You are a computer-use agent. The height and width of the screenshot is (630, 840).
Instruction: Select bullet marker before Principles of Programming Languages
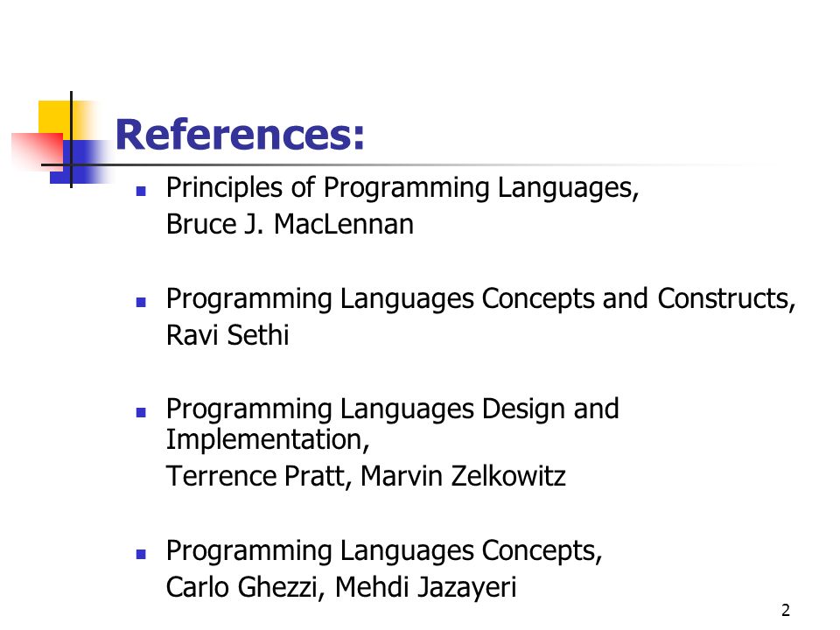point(141,192)
